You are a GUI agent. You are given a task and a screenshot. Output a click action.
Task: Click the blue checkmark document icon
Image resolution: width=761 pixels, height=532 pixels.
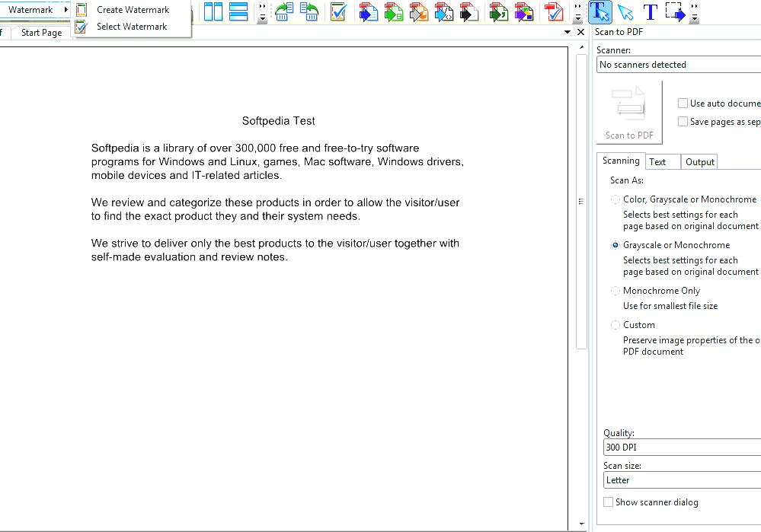click(338, 11)
